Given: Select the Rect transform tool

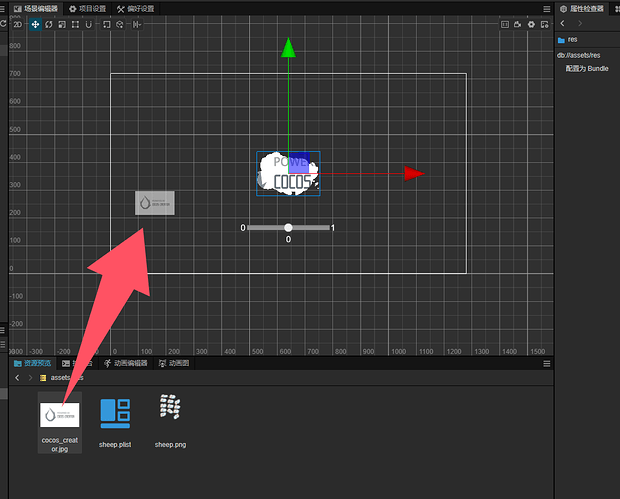Looking at the screenshot, I should tap(75, 25).
